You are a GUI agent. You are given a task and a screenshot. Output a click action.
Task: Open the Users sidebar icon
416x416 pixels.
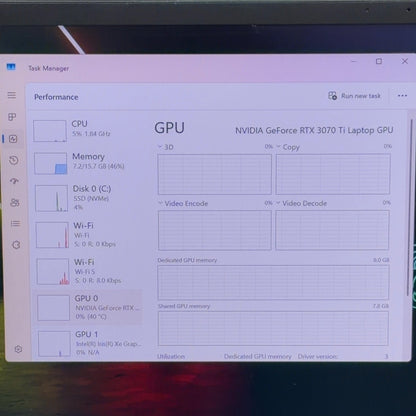point(15,202)
